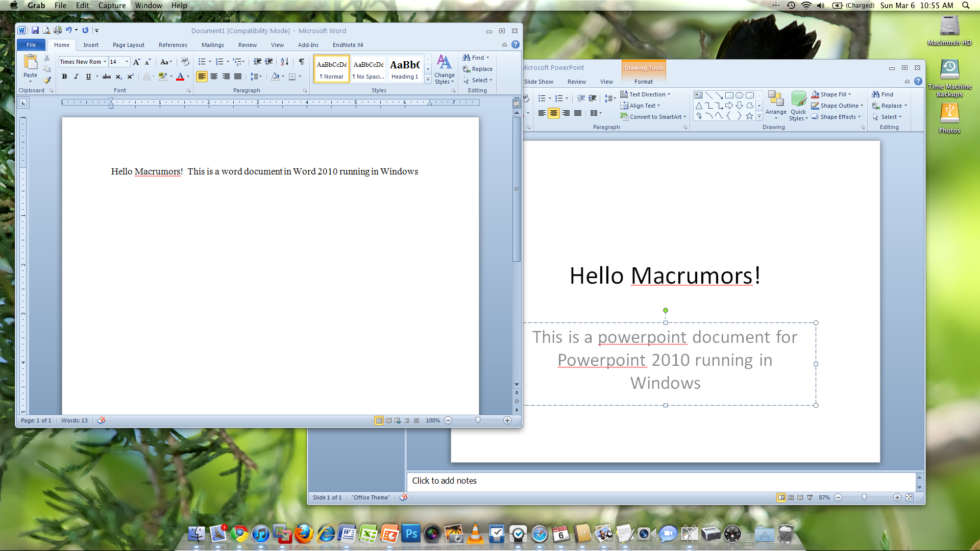Open the font name dropdown

tap(105, 62)
